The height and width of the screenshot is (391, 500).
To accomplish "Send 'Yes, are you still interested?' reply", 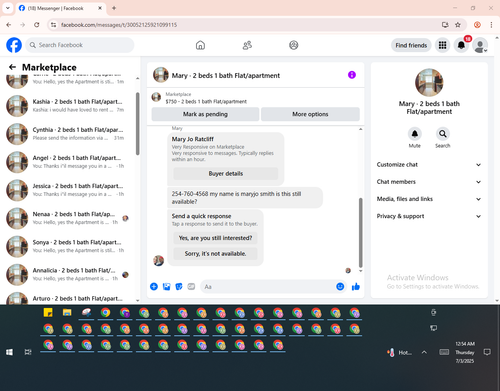I will coord(215,238).
